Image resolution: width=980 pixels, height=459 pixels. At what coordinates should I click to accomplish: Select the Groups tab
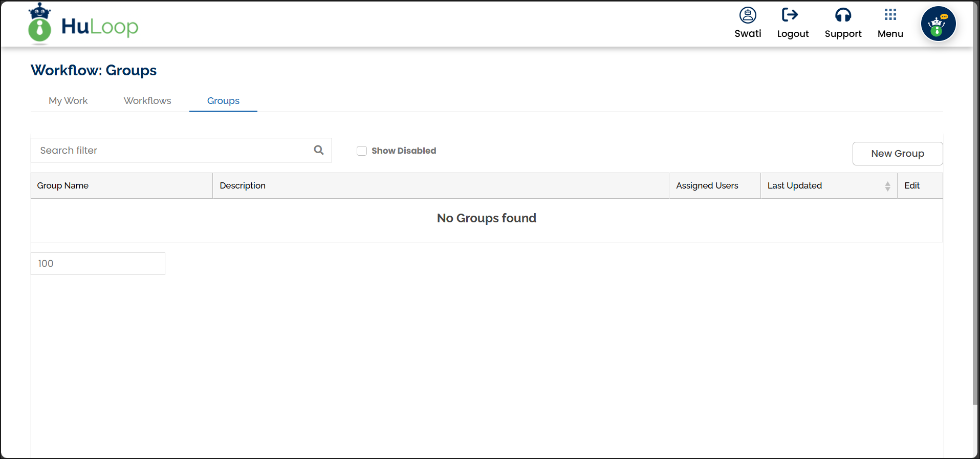[223, 101]
